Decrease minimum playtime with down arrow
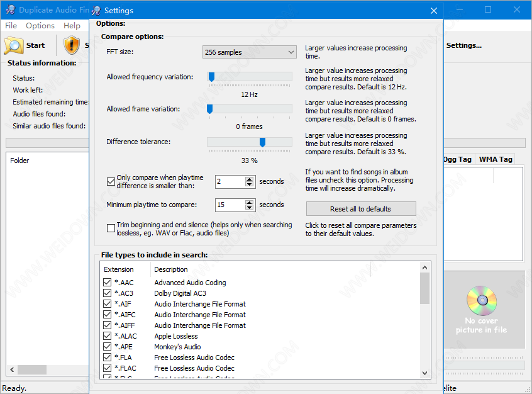 [x=250, y=208]
